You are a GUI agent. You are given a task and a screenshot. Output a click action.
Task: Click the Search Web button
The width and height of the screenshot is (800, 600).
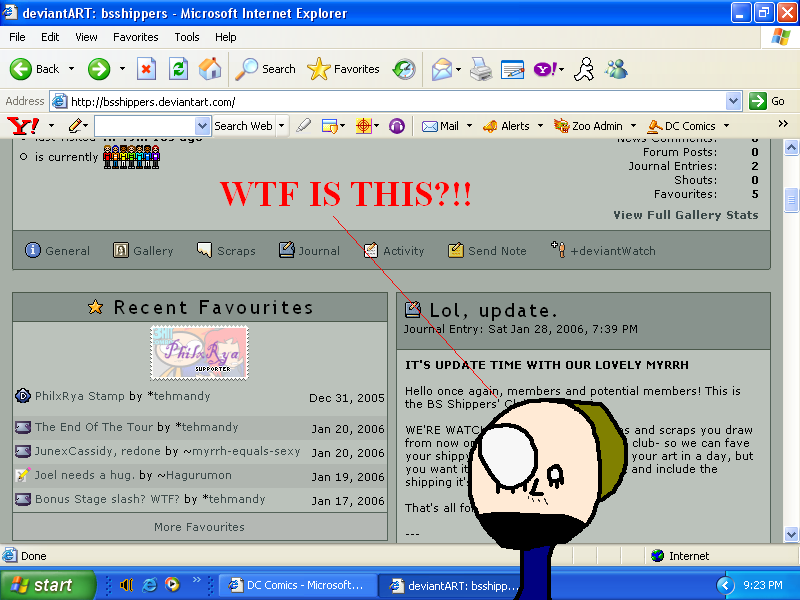pos(243,126)
